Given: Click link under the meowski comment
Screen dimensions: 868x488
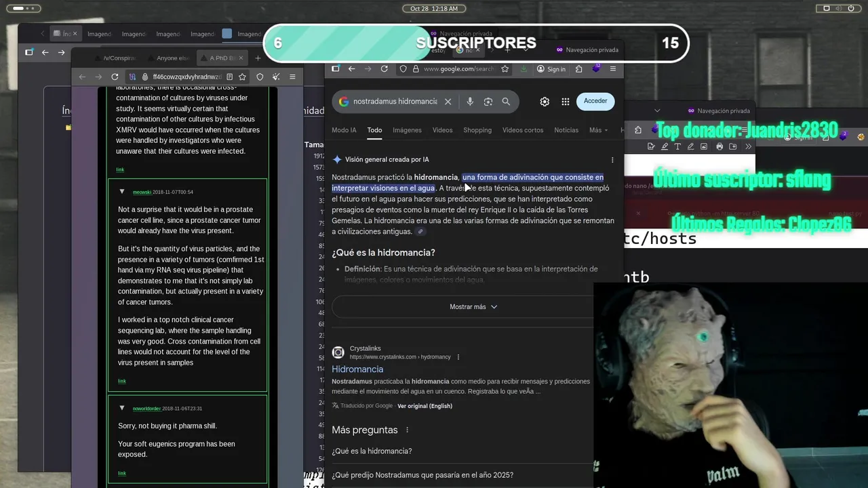Looking at the screenshot, I should pos(121,381).
